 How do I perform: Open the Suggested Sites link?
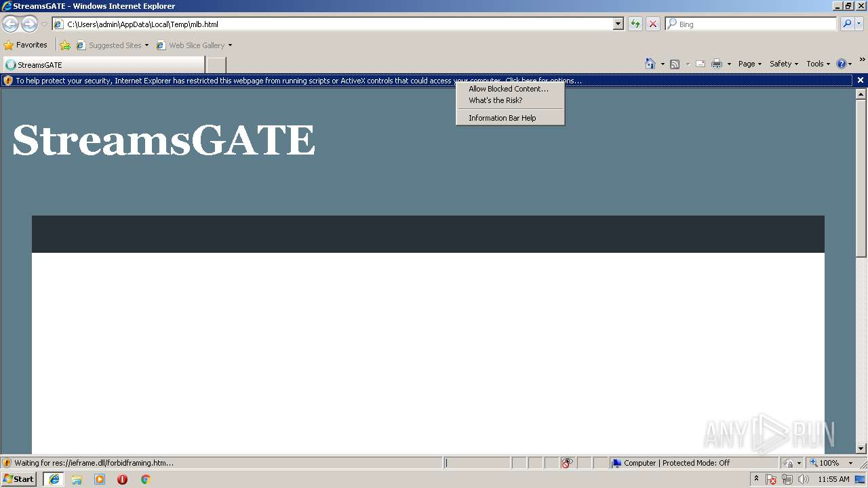pyautogui.click(x=112, y=45)
